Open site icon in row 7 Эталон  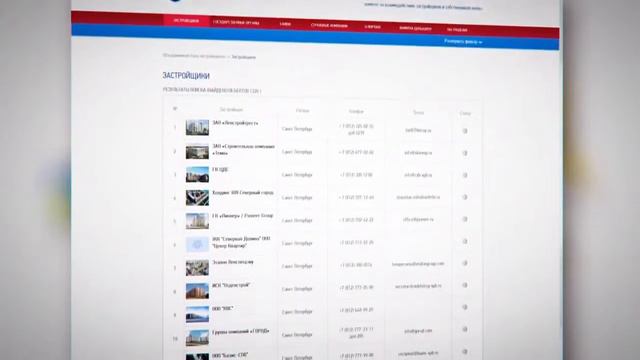pos(464,263)
